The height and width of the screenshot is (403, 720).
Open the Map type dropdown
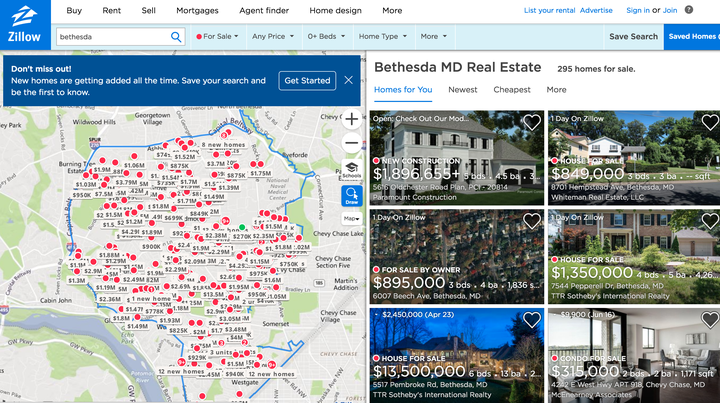352,218
